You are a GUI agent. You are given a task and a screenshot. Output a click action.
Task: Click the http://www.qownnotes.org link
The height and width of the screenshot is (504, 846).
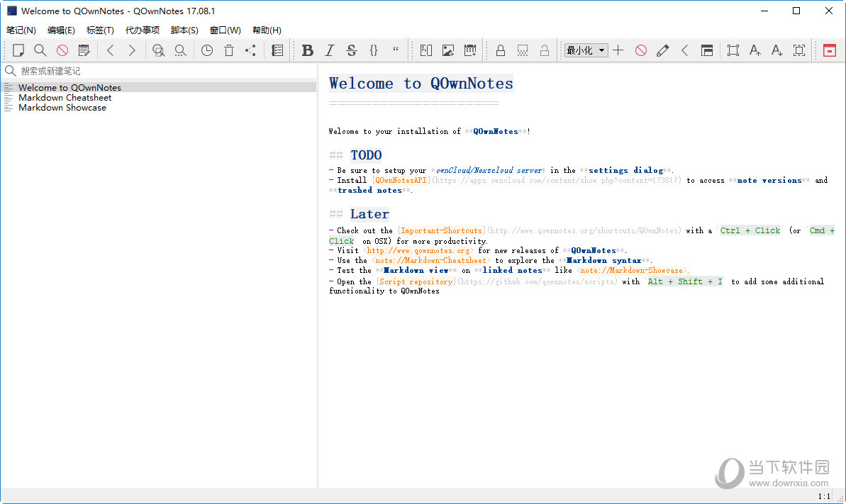[x=418, y=250]
